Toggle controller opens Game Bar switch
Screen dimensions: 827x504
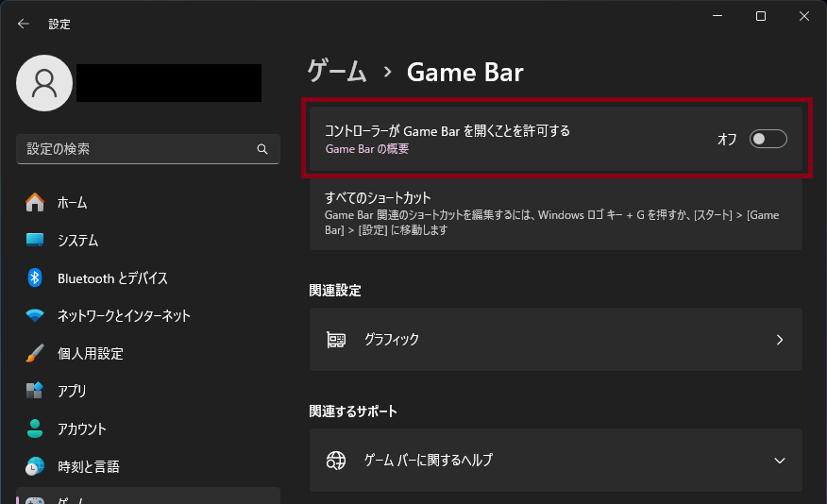(x=768, y=139)
